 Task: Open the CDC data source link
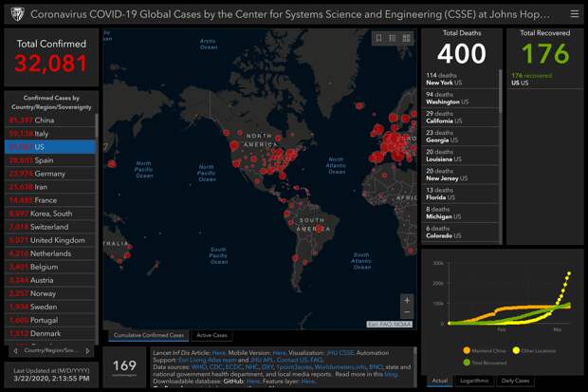coord(216,367)
